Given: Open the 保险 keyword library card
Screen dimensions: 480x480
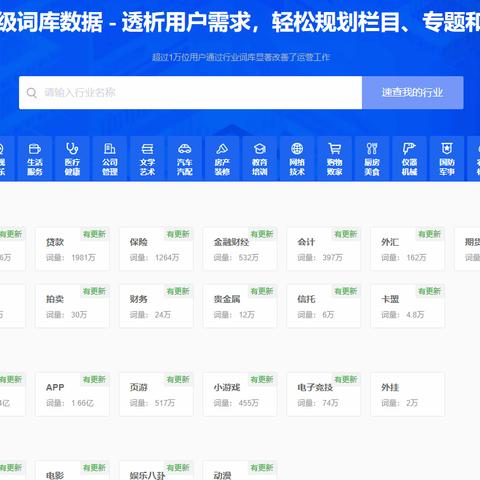Looking at the screenshot, I should click(156, 249).
